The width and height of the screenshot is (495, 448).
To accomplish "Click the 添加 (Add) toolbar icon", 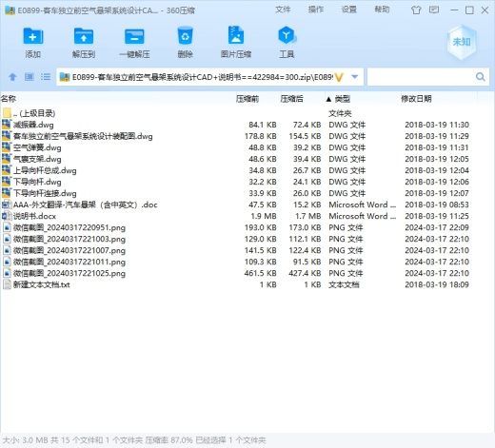I will pos(32,36).
